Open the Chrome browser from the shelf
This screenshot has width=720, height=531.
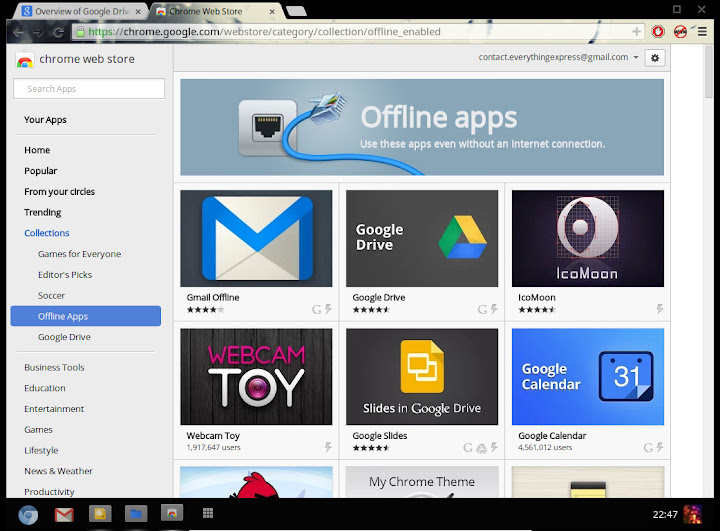[28, 515]
